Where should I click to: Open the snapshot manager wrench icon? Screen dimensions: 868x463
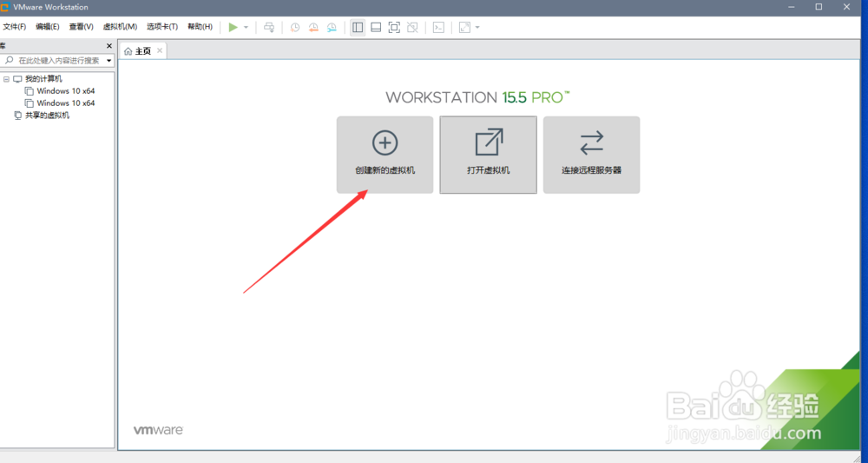[x=332, y=27]
